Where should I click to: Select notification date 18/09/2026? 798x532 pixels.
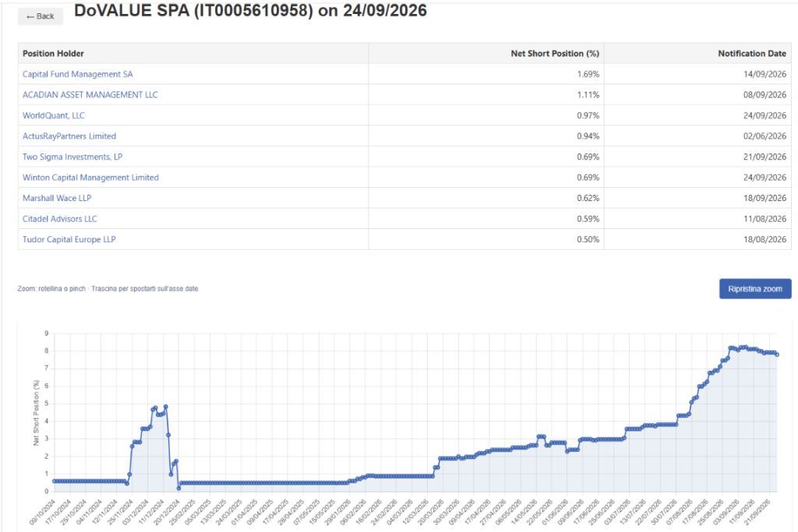(764, 199)
